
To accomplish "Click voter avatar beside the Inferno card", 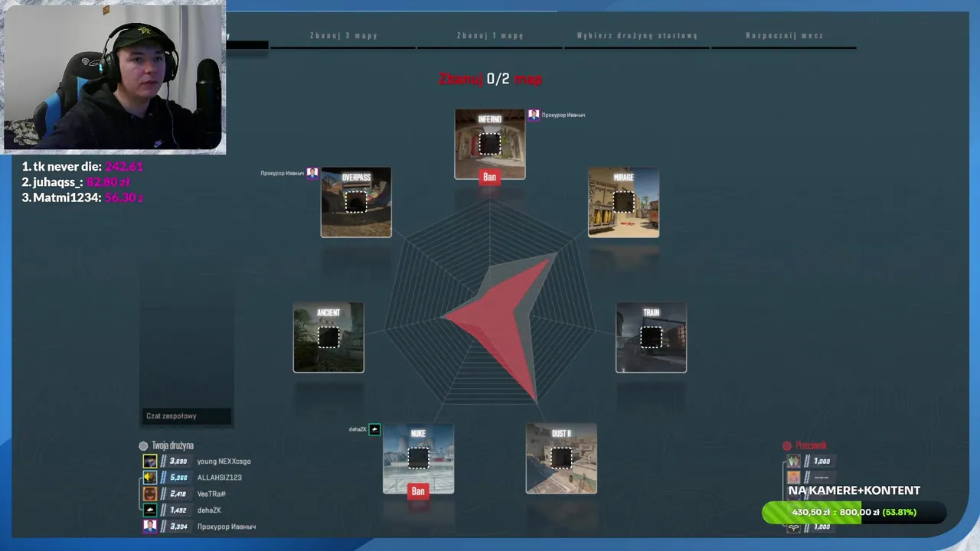I will click(534, 115).
